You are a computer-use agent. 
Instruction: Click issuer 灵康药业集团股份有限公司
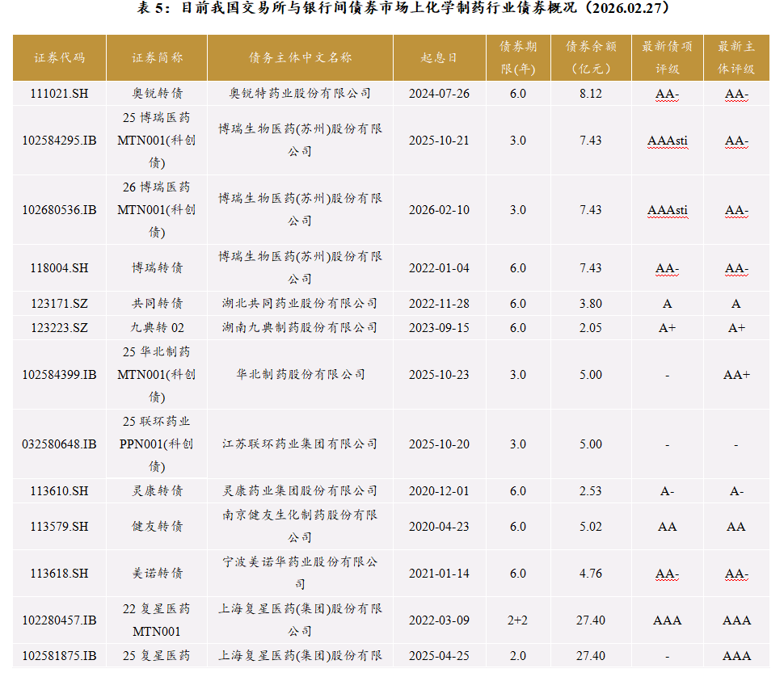pyautogui.click(x=300, y=491)
